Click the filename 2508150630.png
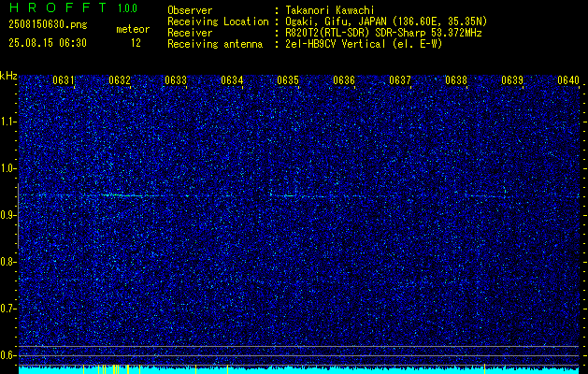 click(48, 25)
